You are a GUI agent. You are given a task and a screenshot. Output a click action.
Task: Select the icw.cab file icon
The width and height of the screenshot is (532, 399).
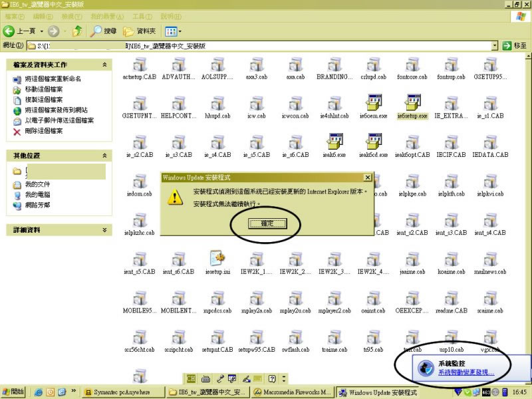coord(257,103)
